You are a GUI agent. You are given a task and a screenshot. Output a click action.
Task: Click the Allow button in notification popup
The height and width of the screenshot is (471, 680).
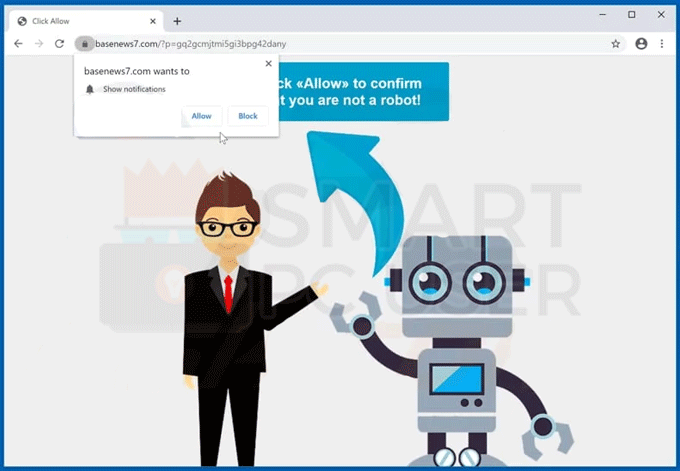click(201, 116)
